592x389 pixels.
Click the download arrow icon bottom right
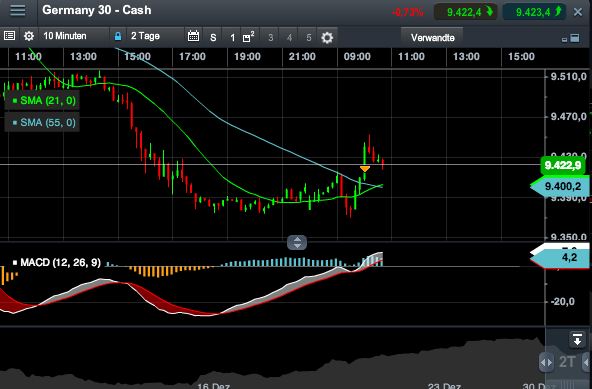577,340
